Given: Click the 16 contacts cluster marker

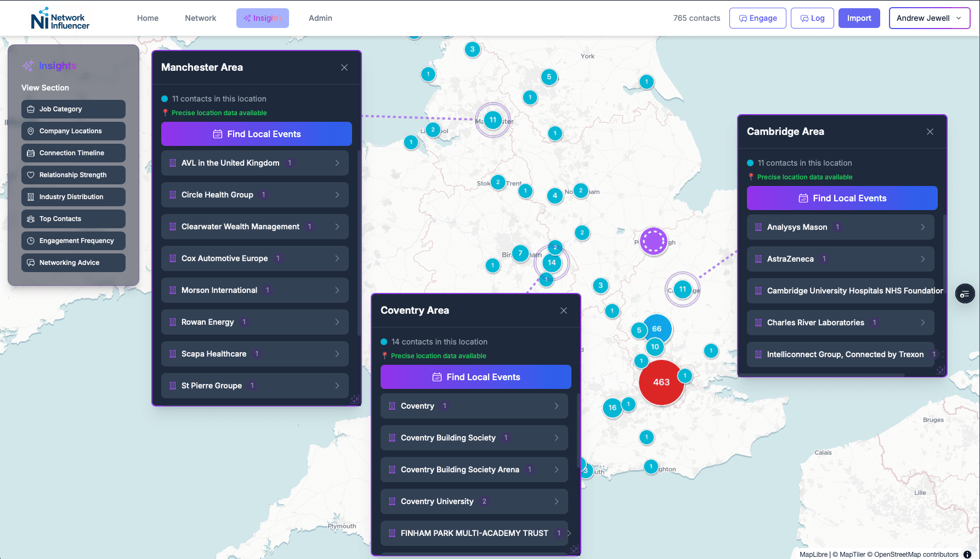Looking at the screenshot, I should (612, 408).
